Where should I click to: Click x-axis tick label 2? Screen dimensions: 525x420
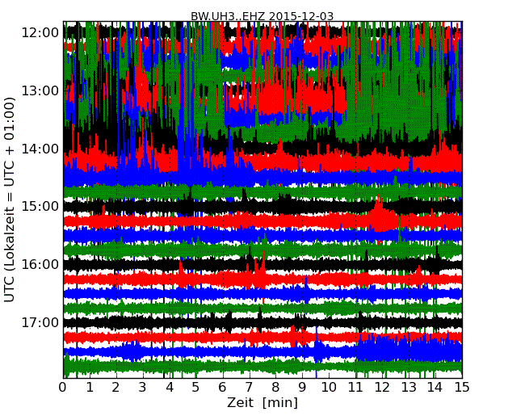pos(115,387)
